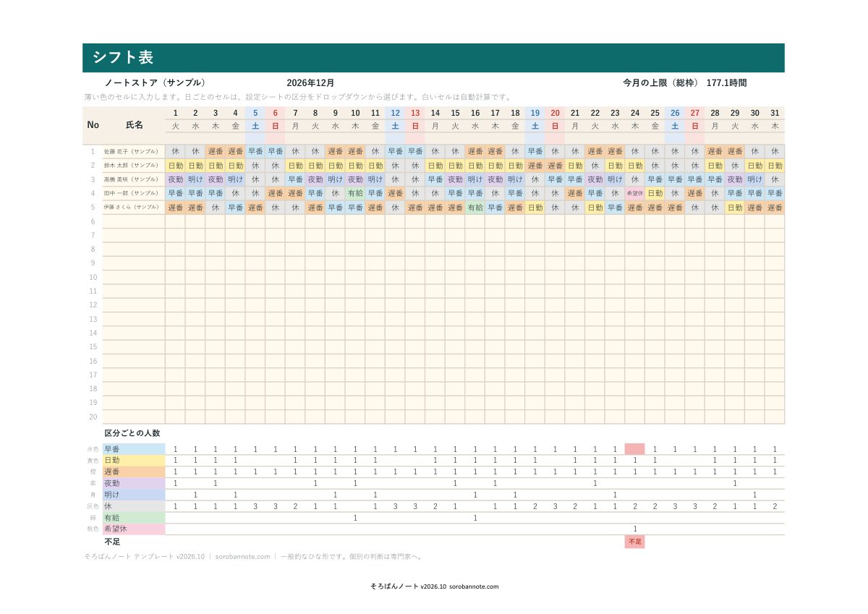Click the gray 休 legend swatch

pos(134,506)
